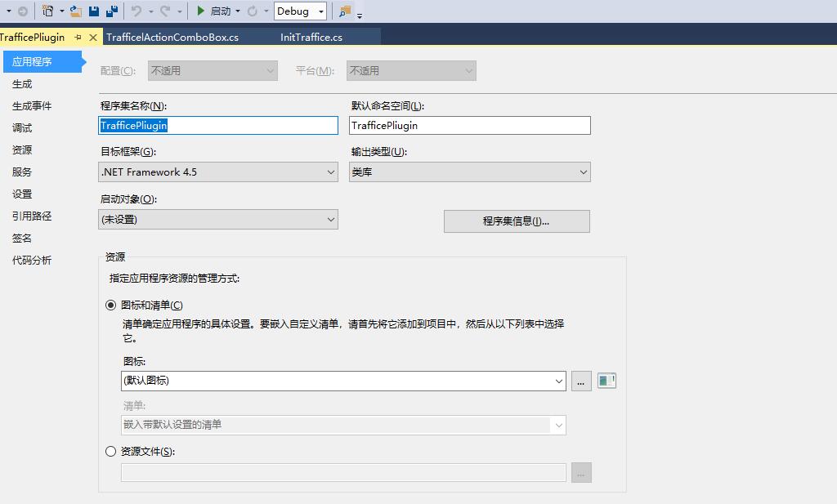Open the 代码分析 settings page
Image resolution: width=837 pixels, height=504 pixels.
pos(32,261)
